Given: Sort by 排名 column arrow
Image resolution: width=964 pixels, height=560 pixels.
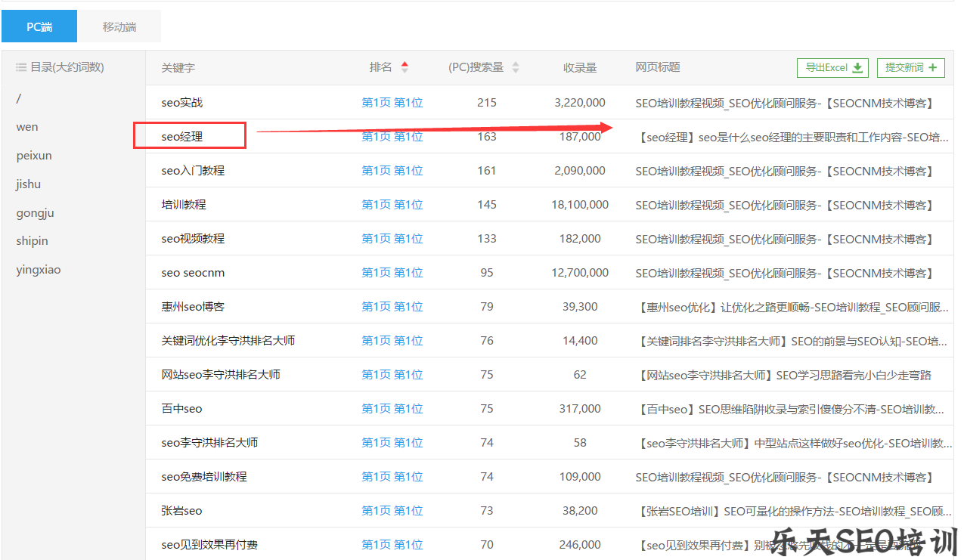Looking at the screenshot, I should pyautogui.click(x=405, y=67).
